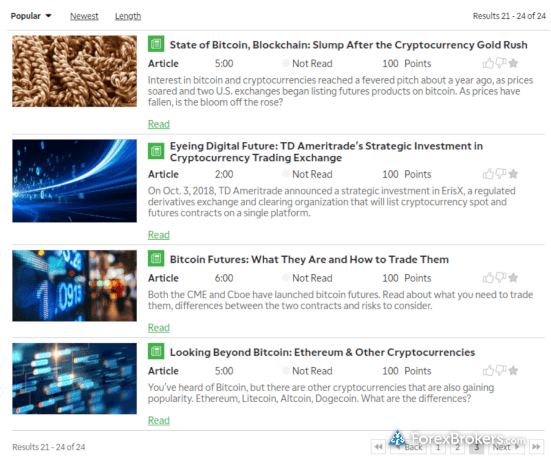Thumbs down on Bitcoin Futures article
The height and width of the screenshot is (461, 551).
[501, 278]
